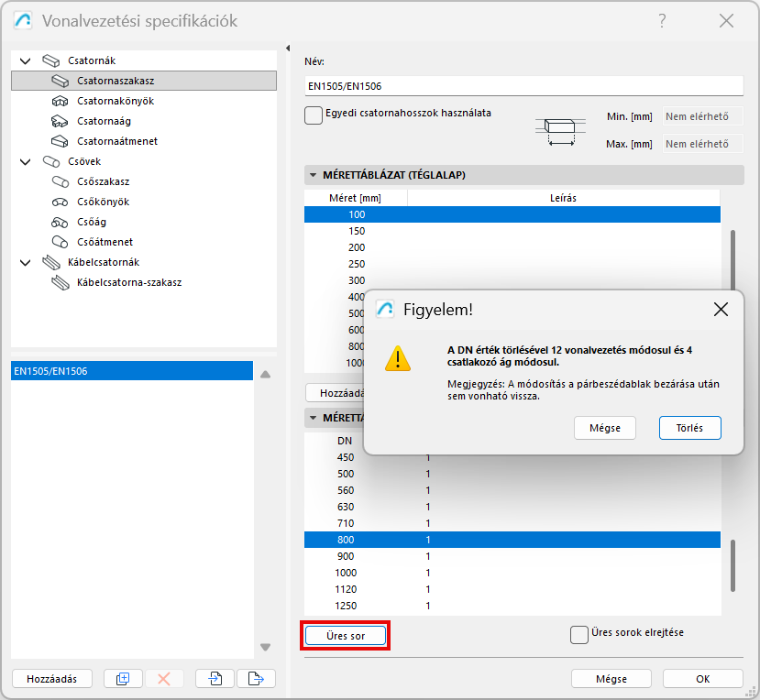Click the Csatornaág duct branch icon
The height and width of the screenshot is (700, 760).
[61, 121]
